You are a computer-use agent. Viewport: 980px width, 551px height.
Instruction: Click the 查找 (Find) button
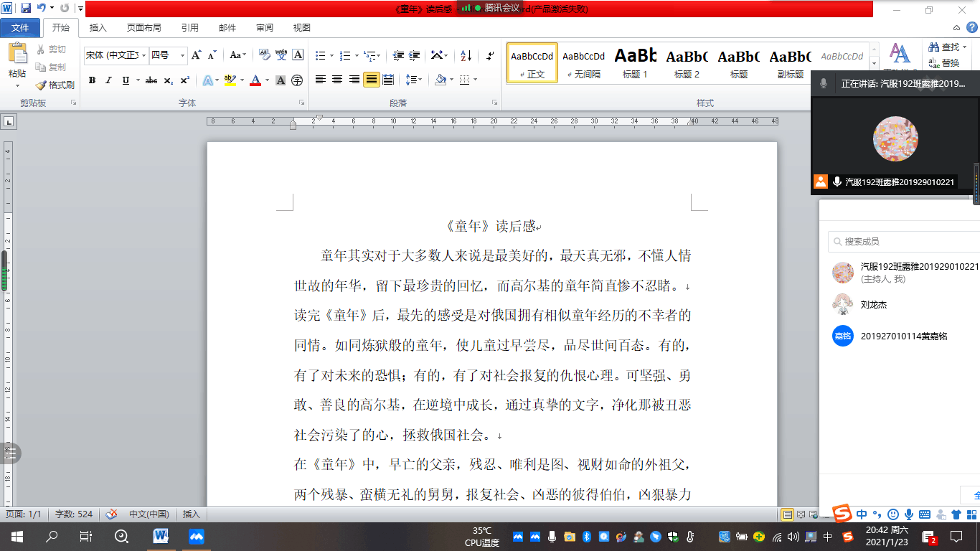pos(944,47)
